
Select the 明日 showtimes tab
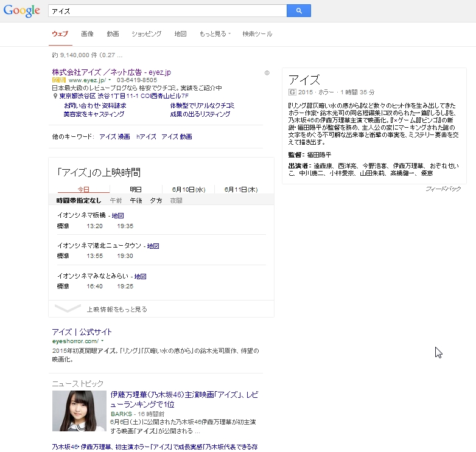pos(136,190)
